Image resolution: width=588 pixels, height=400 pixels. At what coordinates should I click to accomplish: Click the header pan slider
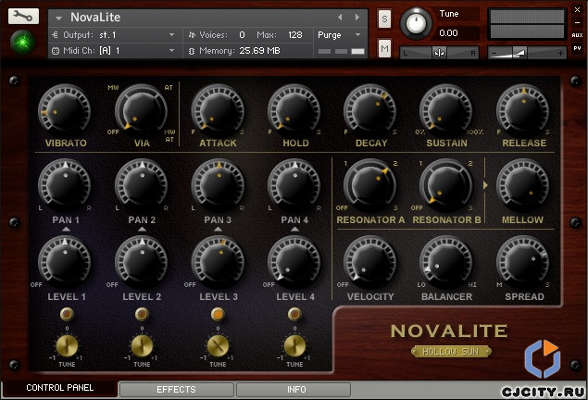point(439,53)
